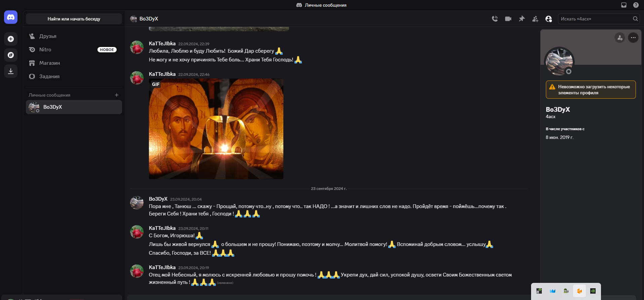The image size is (644, 300).
Task: Open server discovery compass icon
Action: point(11,55)
